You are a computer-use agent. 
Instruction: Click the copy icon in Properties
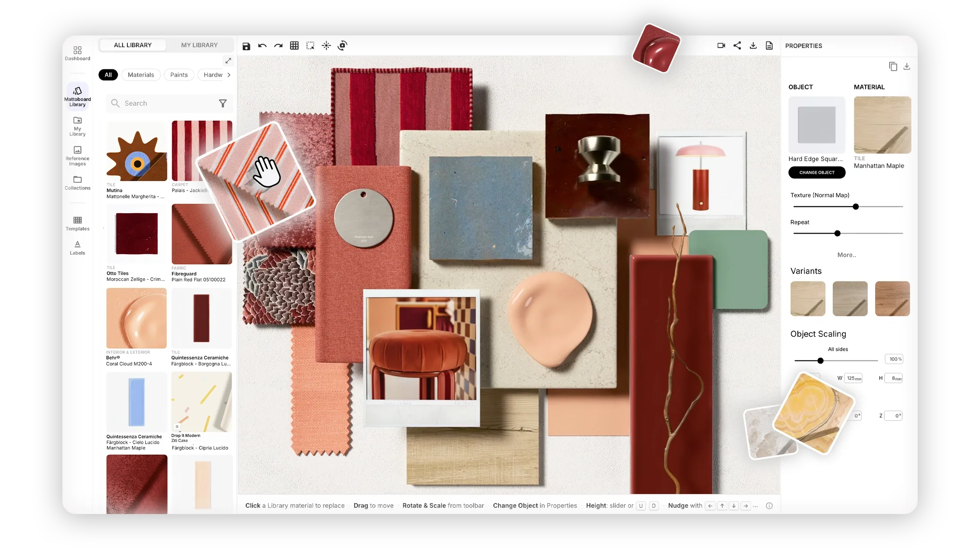click(893, 66)
